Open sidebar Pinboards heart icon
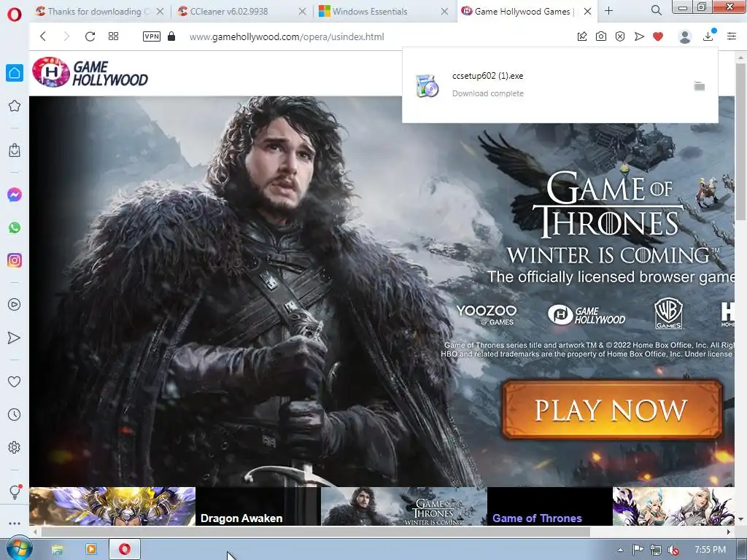This screenshot has height=560, width=747. 15,381
